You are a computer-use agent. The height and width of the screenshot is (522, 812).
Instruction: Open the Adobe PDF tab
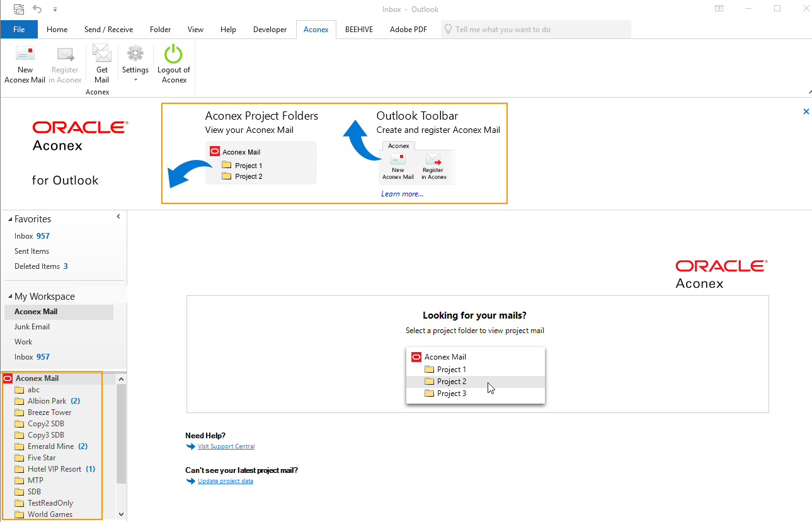[x=408, y=30]
